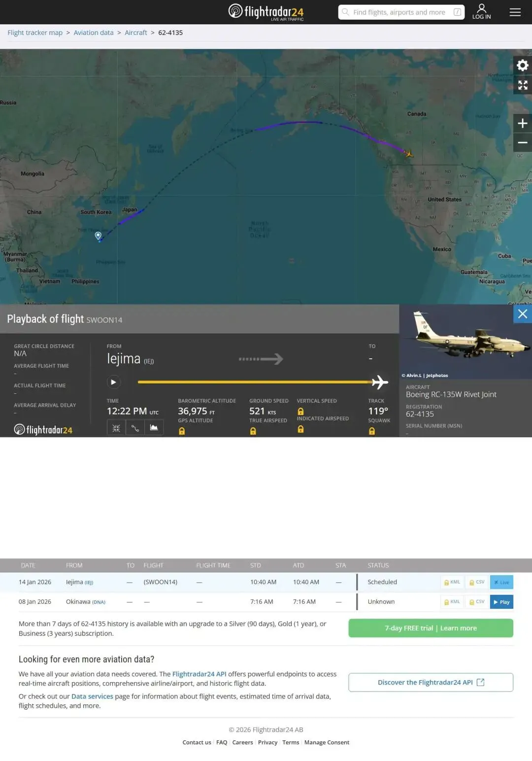Screen dimensions: 532x761
Task: Click the DATE column header
Action: tap(28, 565)
